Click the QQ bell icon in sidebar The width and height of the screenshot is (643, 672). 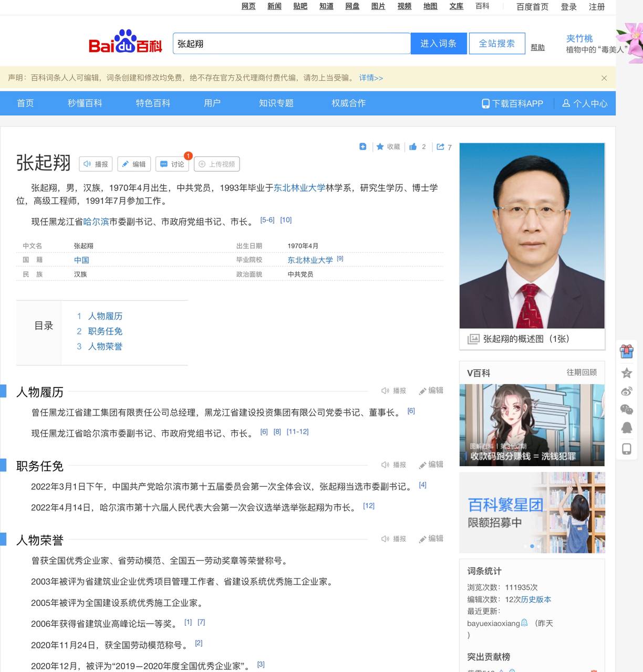(x=626, y=428)
